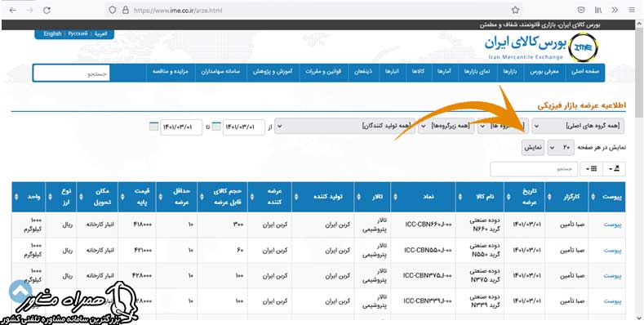
Task: Open the calendar icon for the end date
Action: pyautogui.click(x=153, y=127)
